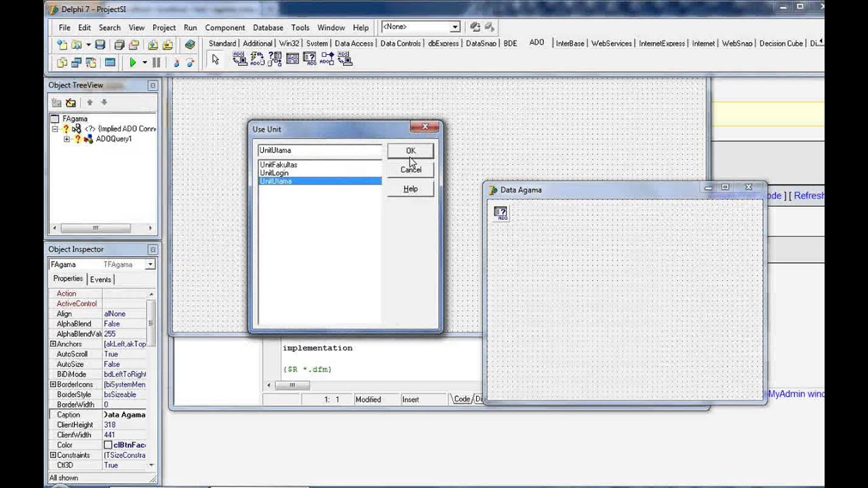Click the green Run button
The width and height of the screenshot is (868, 488).
tap(133, 62)
